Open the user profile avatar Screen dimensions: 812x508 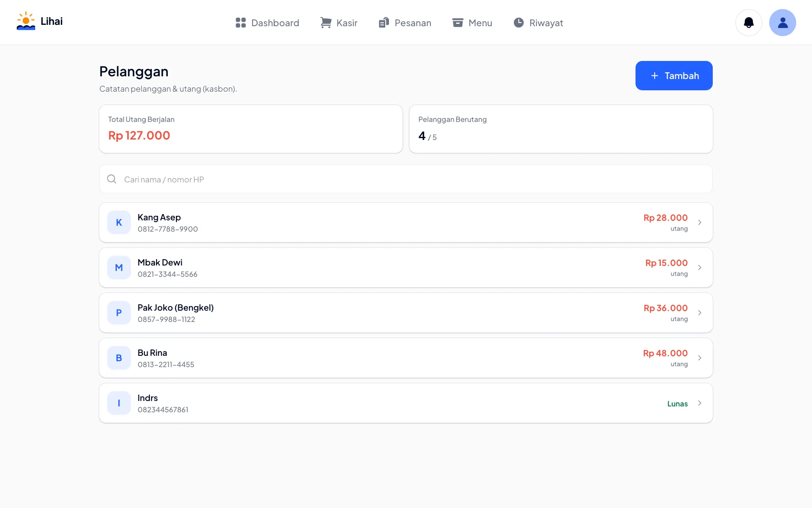[x=783, y=23]
